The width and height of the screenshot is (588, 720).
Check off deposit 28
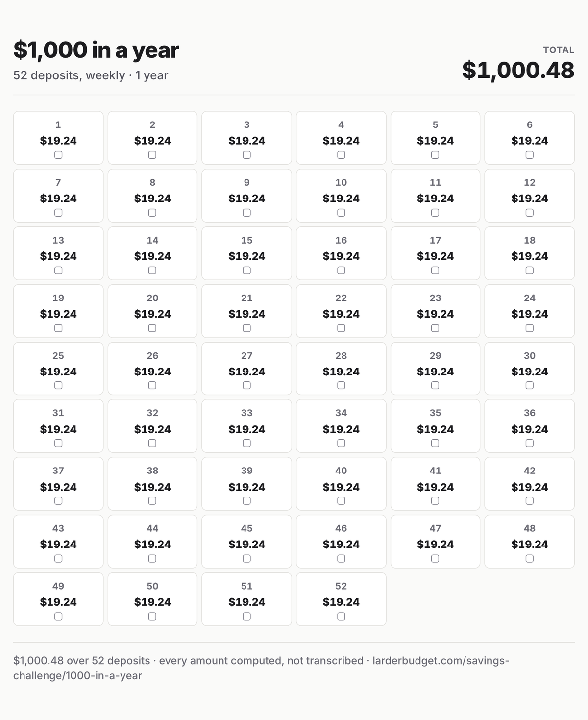pyautogui.click(x=341, y=385)
